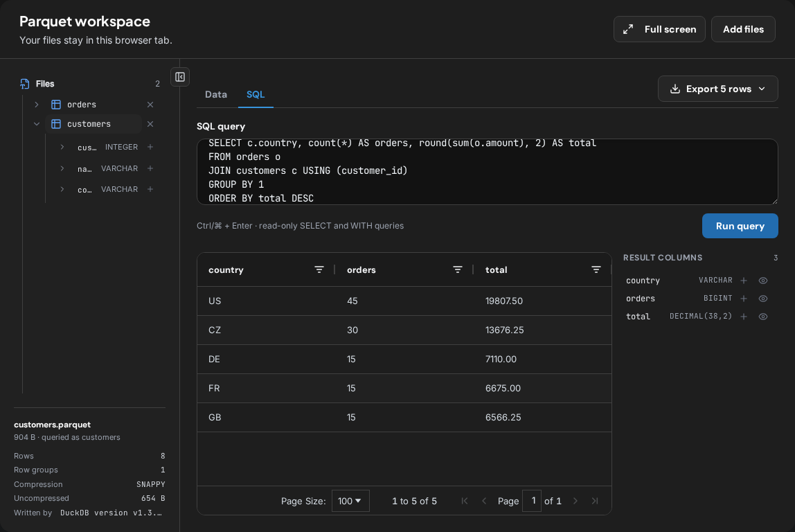
Task: Click the page number input field
Action: click(x=532, y=501)
